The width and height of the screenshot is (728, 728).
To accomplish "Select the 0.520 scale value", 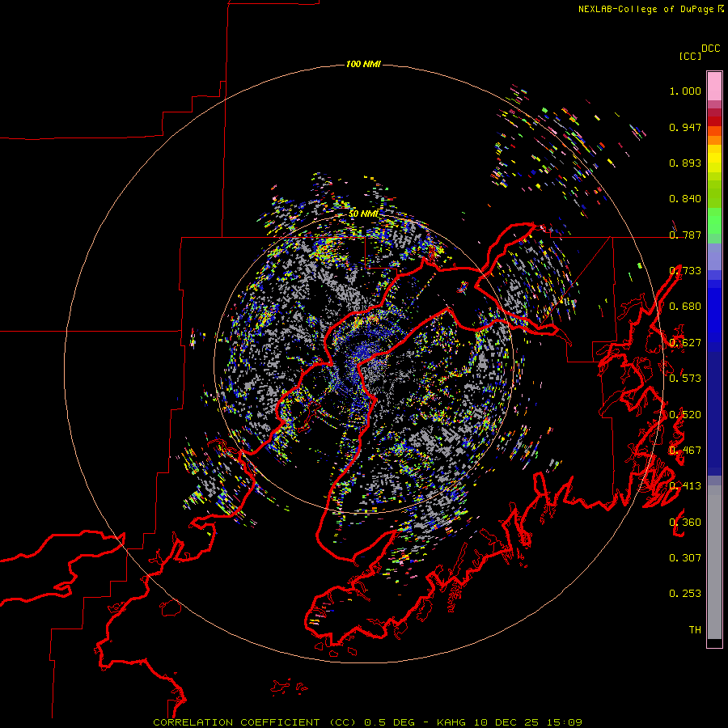I will tap(685, 415).
